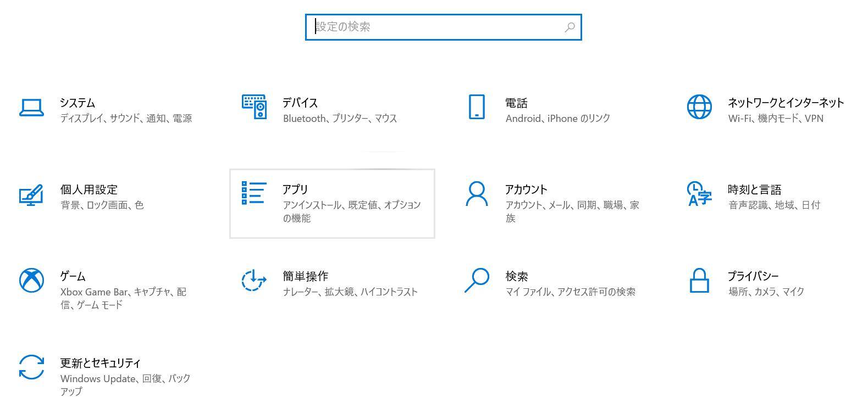Screen dimensions: 868x397
Task: Open the ネットワークとインターネット heading
Action: click(x=786, y=103)
